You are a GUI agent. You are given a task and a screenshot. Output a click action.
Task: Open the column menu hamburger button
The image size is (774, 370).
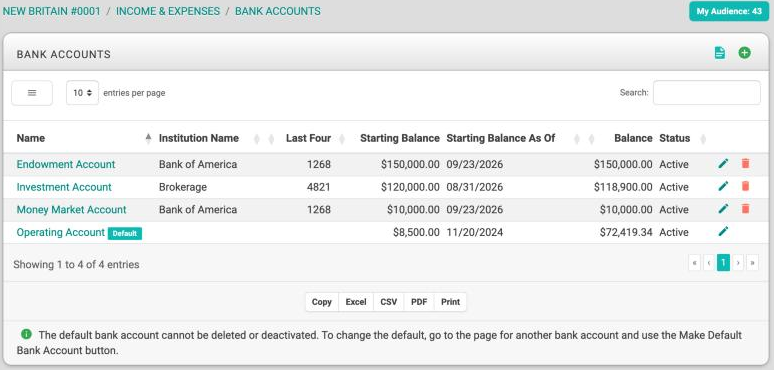coord(32,93)
